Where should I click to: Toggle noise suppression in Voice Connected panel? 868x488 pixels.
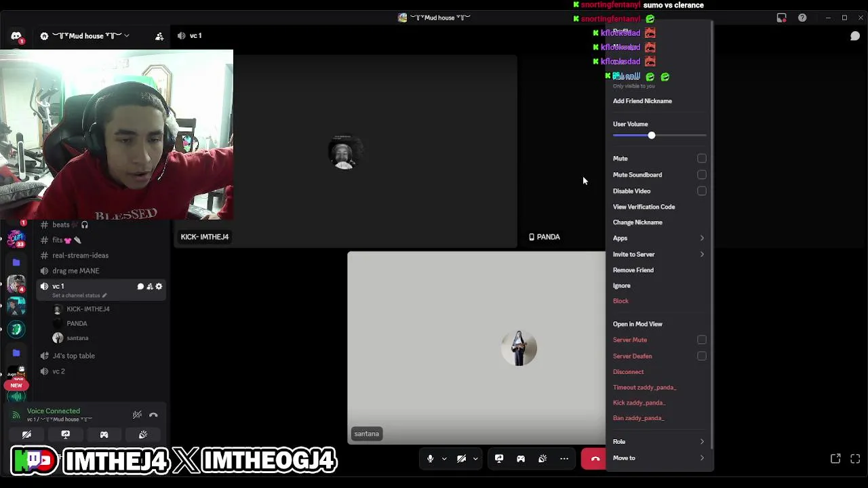137,415
